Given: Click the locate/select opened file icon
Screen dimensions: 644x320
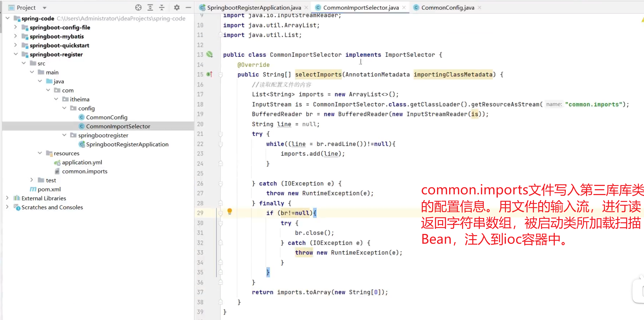Looking at the screenshot, I should 138,8.
